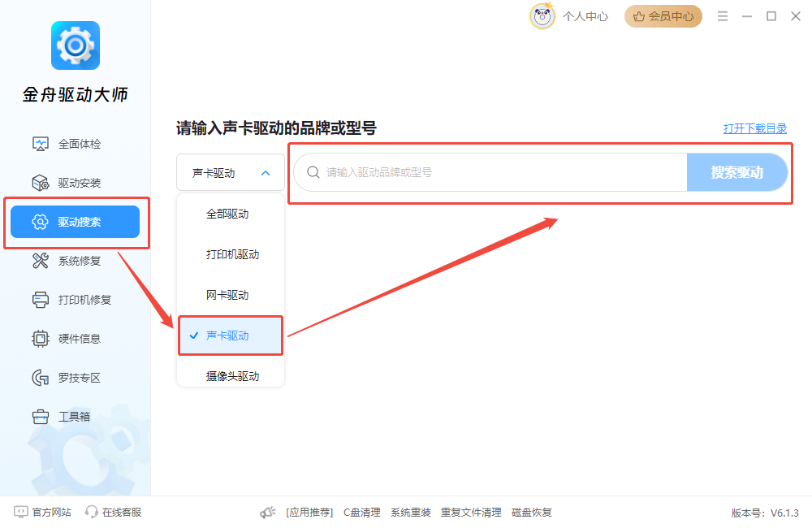
Task: Open 驱动安装 section
Action: (x=75, y=183)
